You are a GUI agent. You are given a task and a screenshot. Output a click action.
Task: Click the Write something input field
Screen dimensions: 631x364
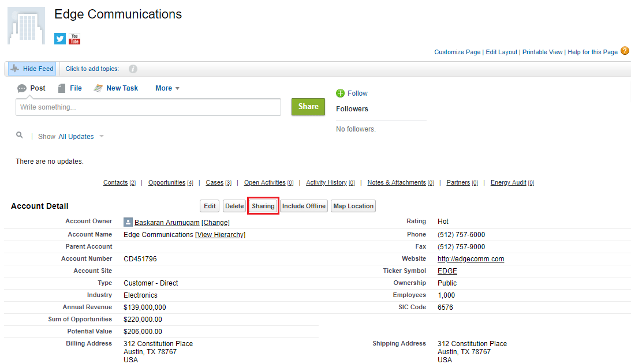[148, 107]
